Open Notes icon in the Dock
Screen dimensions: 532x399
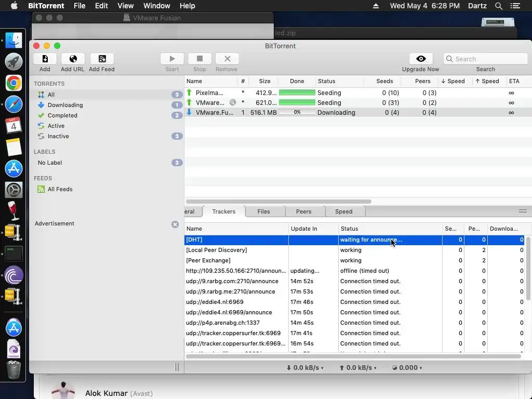14,147
